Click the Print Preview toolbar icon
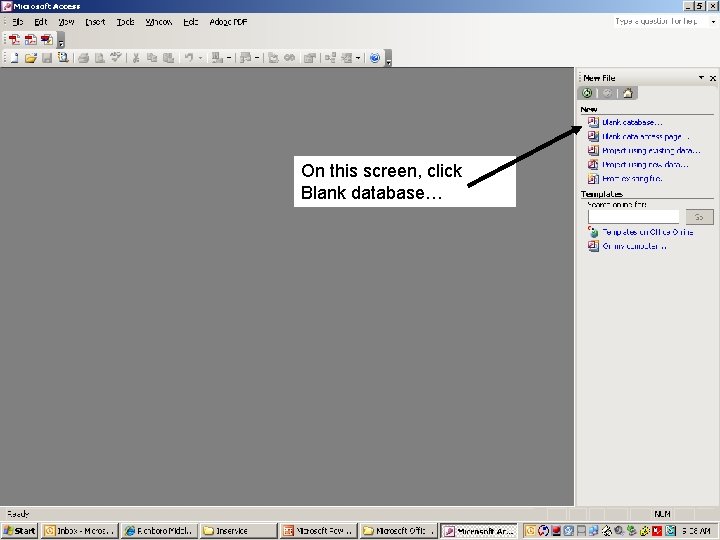Screen dimensions: 720x540 100,58
